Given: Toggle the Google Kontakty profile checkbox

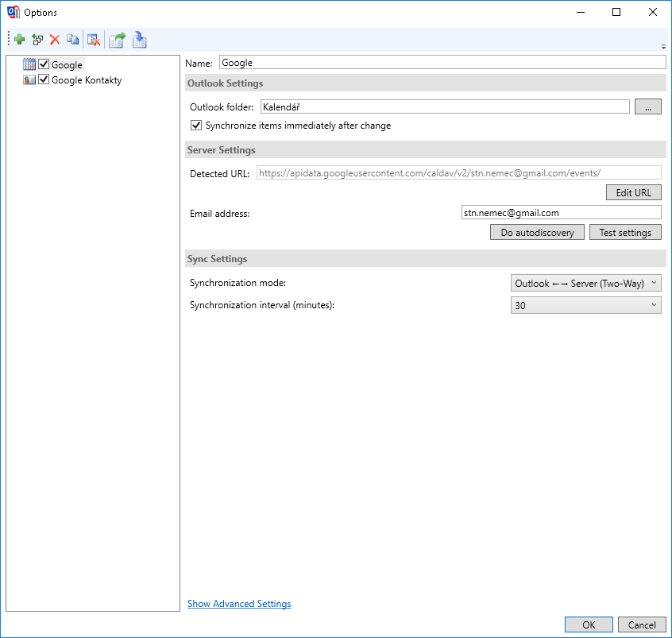Looking at the screenshot, I should pos(44,79).
